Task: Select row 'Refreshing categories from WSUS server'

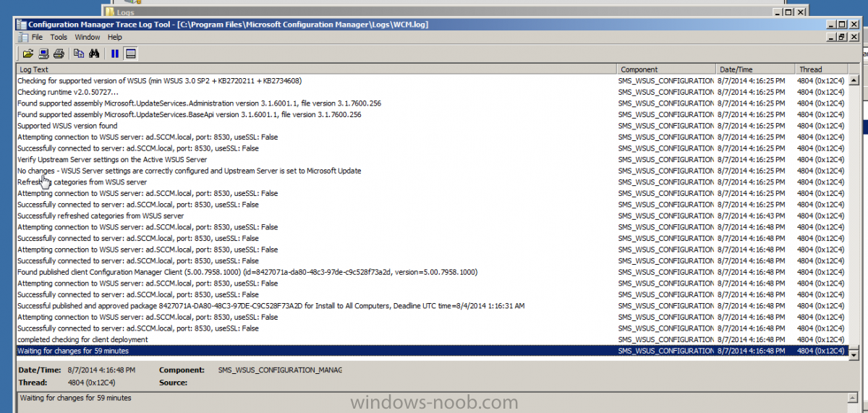Action: (x=432, y=182)
